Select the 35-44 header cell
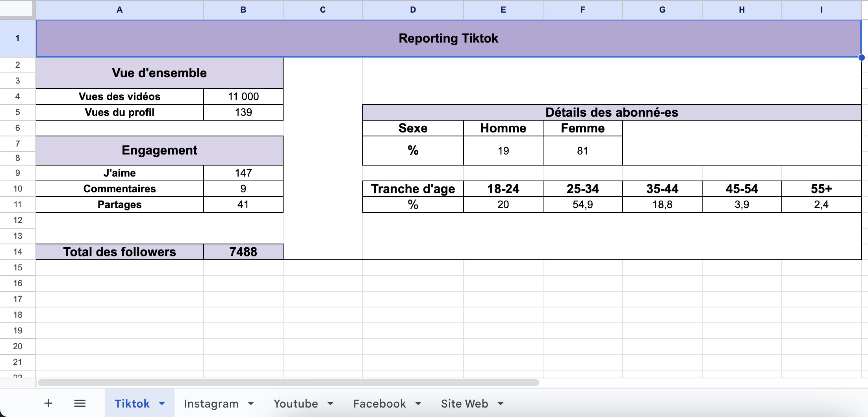Viewport: 868px width, 417px height. tap(662, 189)
